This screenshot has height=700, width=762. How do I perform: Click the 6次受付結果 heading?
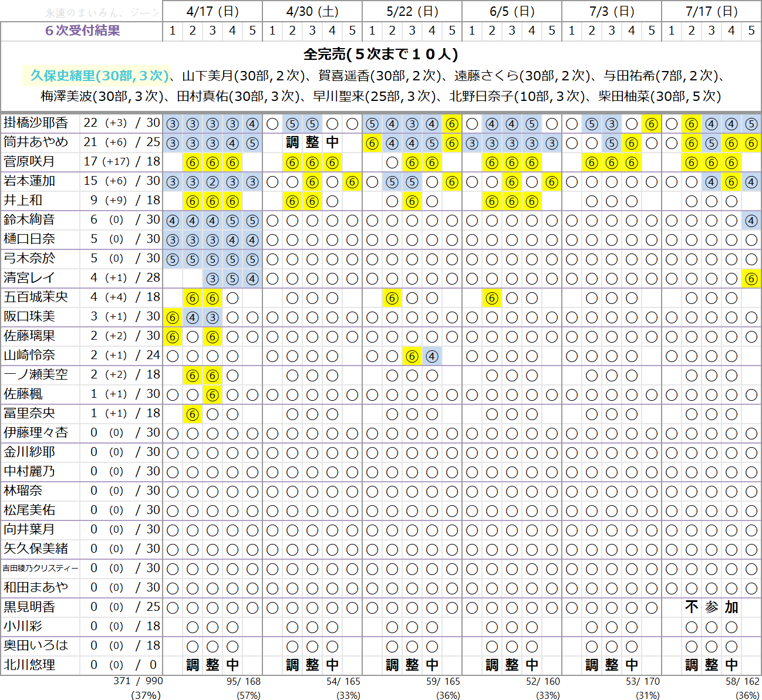tap(82, 31)
